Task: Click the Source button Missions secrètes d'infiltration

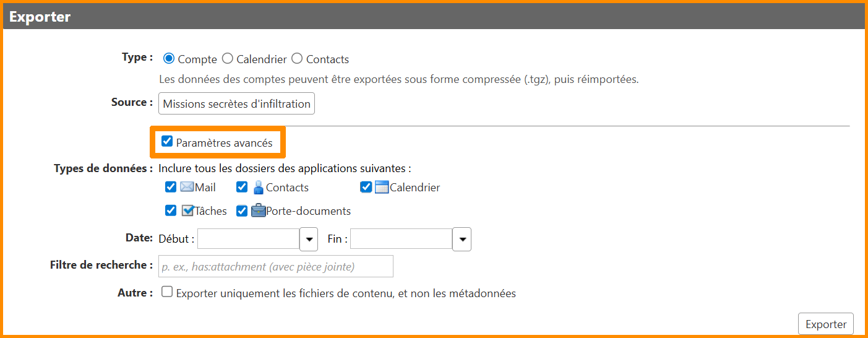Action: 236,103
